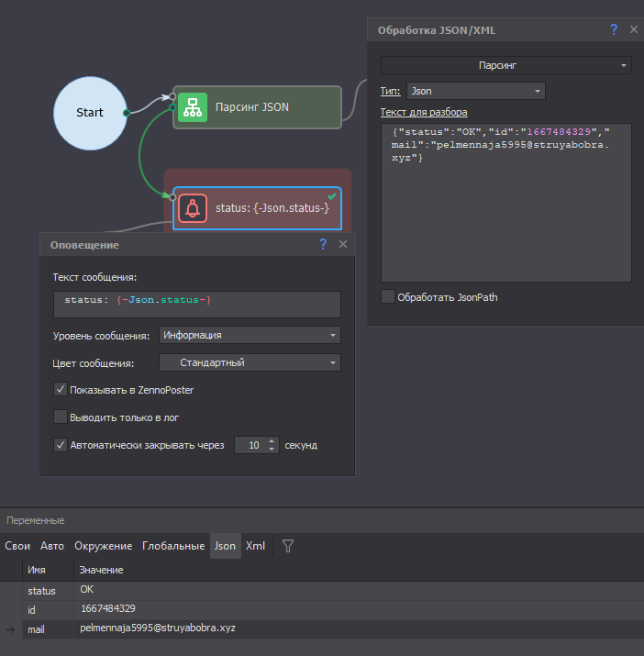Click the red bell notification icon

[x=193, y=208]
